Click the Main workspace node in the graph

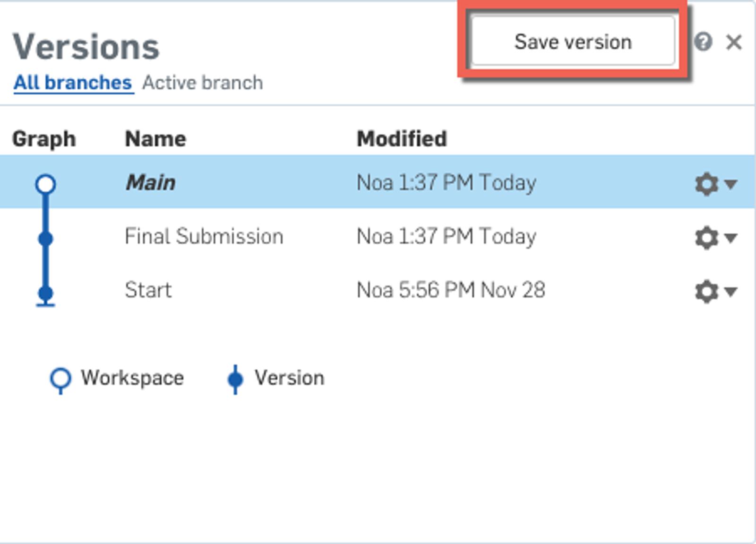(x=45, y=184)
